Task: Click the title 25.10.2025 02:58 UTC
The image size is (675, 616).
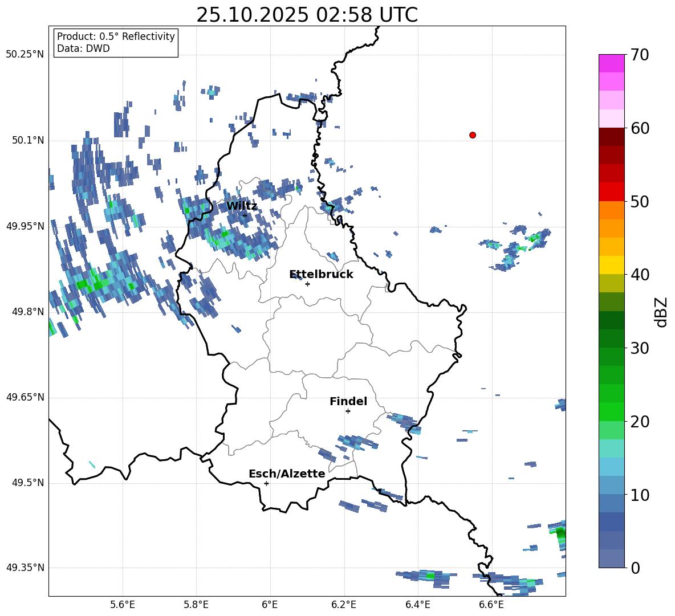Action: 307,15
